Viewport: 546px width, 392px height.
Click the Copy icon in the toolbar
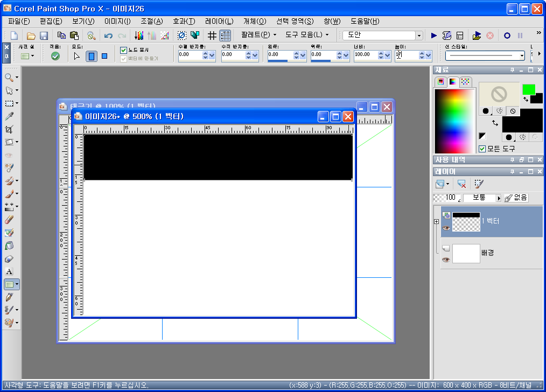click(61, 35)
